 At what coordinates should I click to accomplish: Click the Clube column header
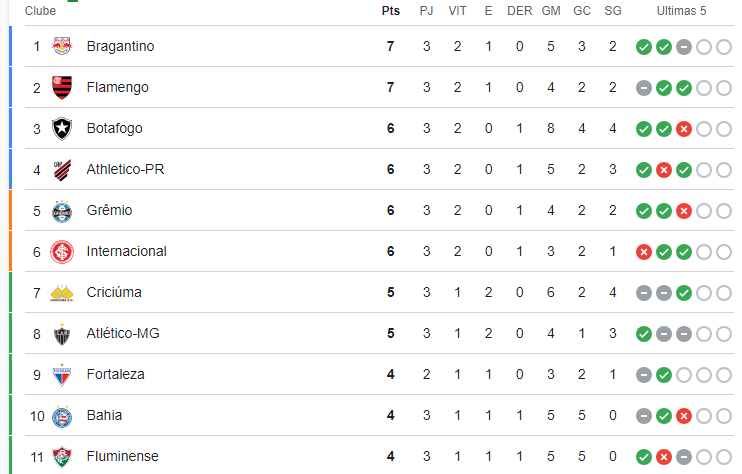pos(40,11)
